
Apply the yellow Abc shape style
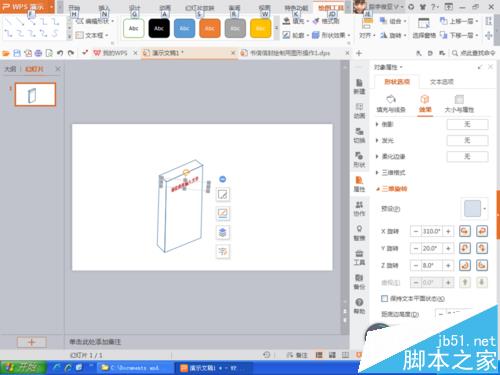[x=260, y=28]
